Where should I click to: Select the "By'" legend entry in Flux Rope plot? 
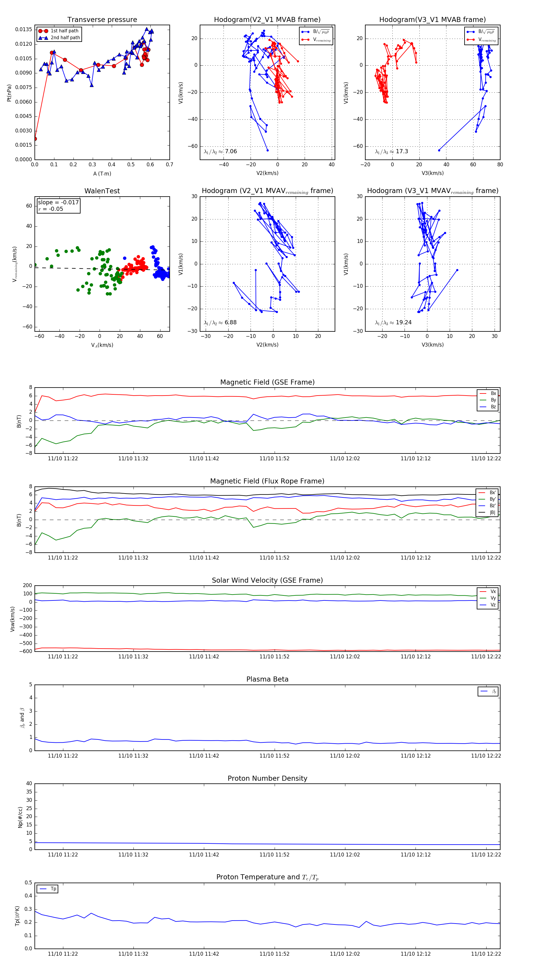pos(487,499)
